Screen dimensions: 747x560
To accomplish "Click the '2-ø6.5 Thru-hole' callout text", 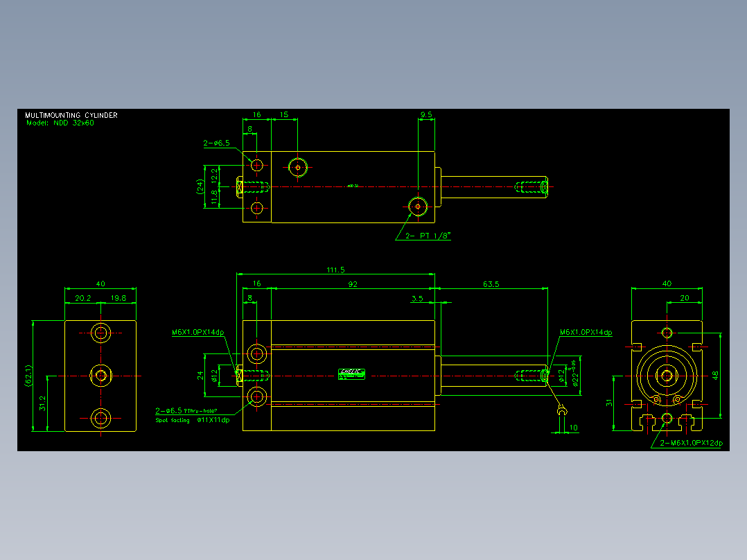I will (x=186, y=410).
